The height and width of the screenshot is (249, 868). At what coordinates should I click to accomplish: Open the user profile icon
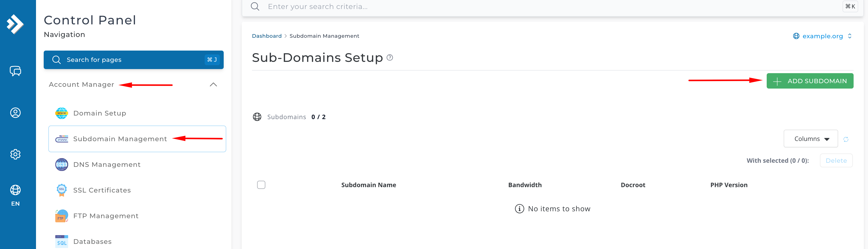(15, 113)
